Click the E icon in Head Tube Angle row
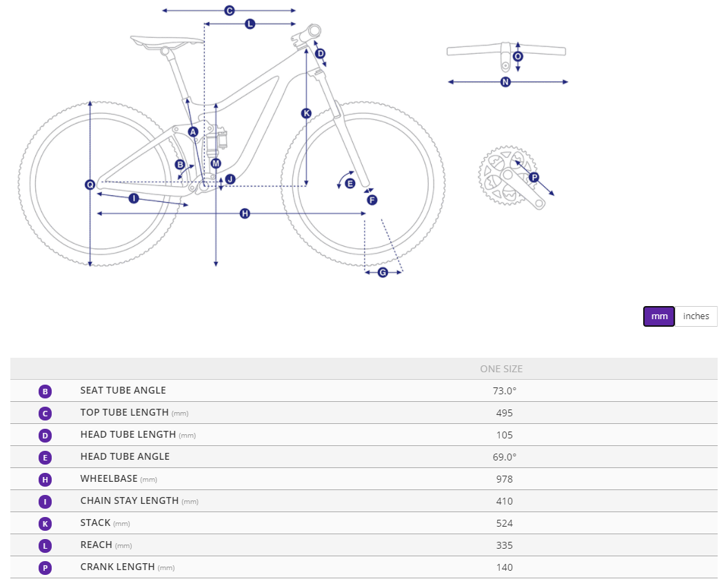The width and height of the screenshot is (728, 588). 45,458
